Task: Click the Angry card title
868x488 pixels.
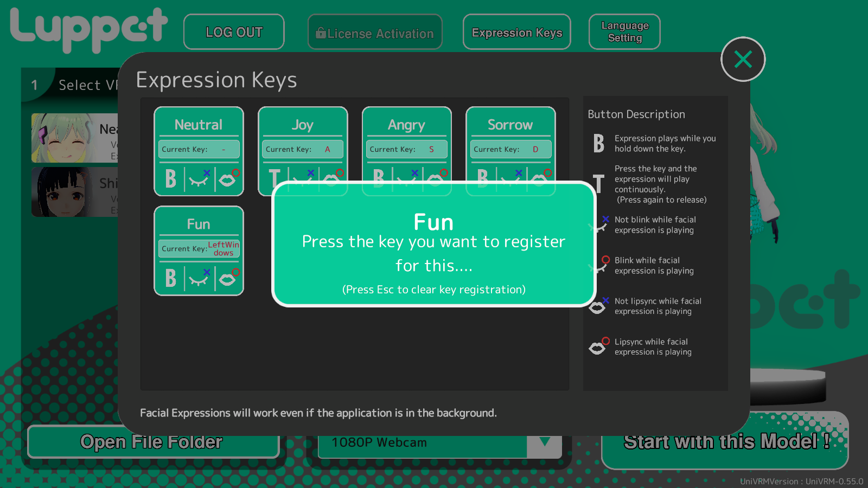Action: [406, 125]
